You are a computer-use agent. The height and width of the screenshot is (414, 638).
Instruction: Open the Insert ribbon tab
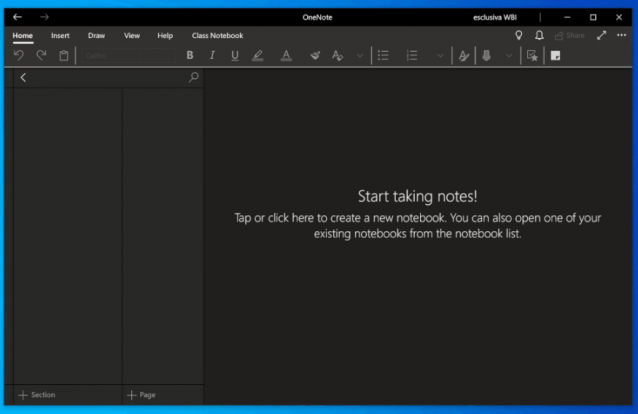click(60, 35)
